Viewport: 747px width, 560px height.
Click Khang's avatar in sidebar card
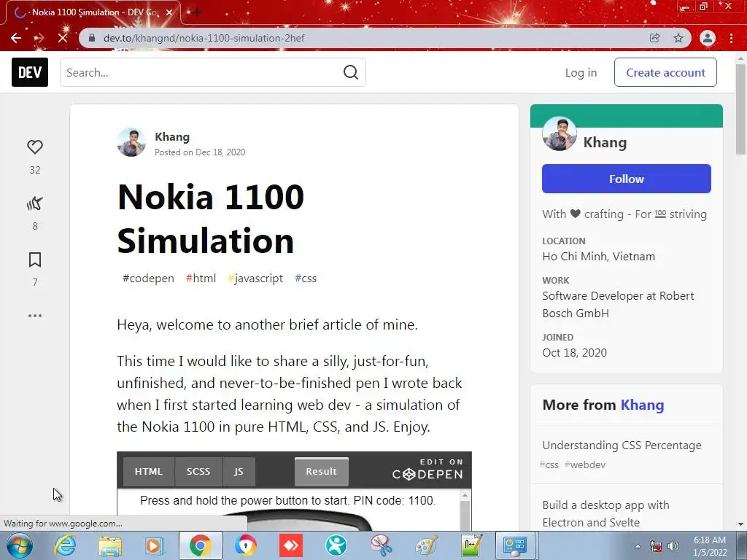pyautogui.click(x=560, y=133)
